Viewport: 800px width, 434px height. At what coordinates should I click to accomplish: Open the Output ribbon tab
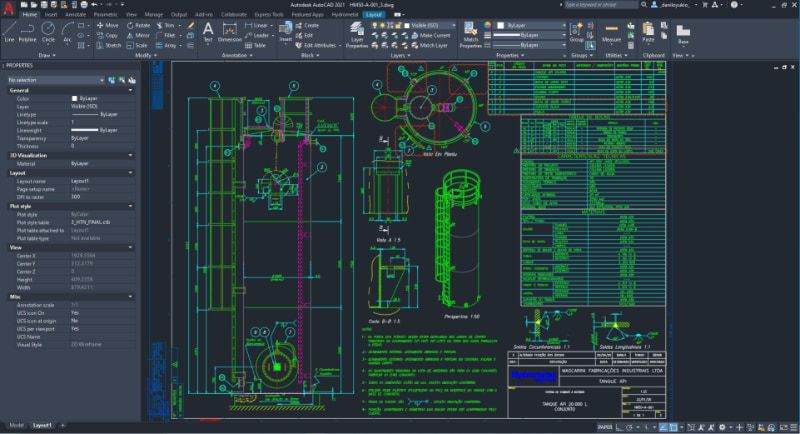coord(179,15)
